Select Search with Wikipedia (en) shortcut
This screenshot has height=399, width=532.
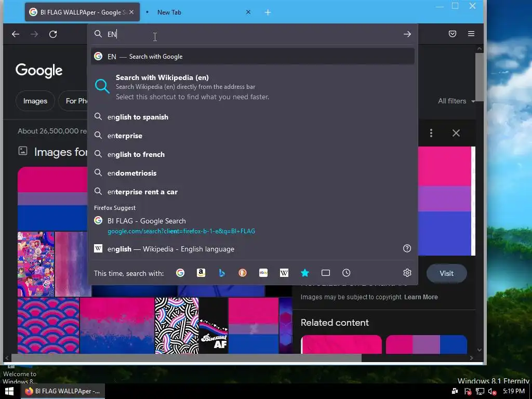coord(252,87)
